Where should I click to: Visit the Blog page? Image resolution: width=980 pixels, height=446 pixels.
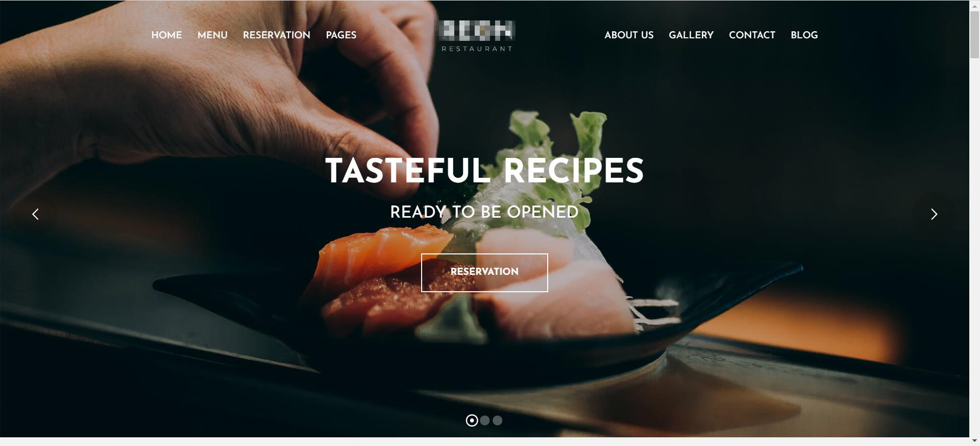[x=804, y=35]
